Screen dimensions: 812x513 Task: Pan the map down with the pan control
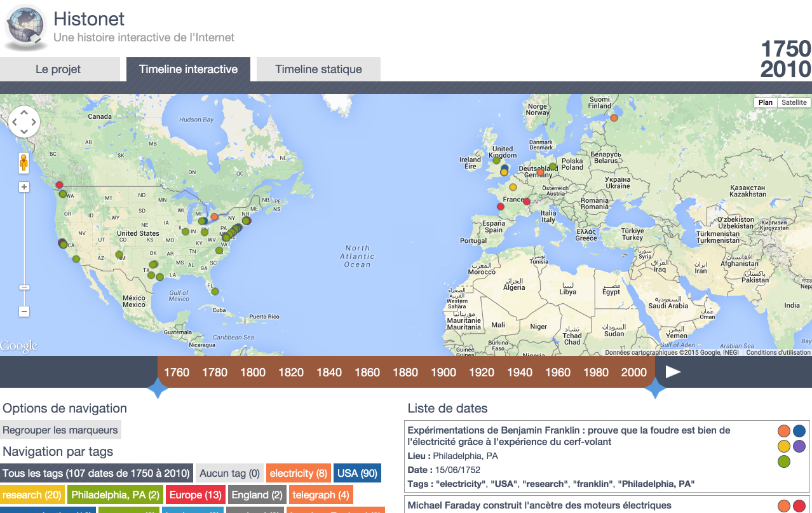(24, 132)
